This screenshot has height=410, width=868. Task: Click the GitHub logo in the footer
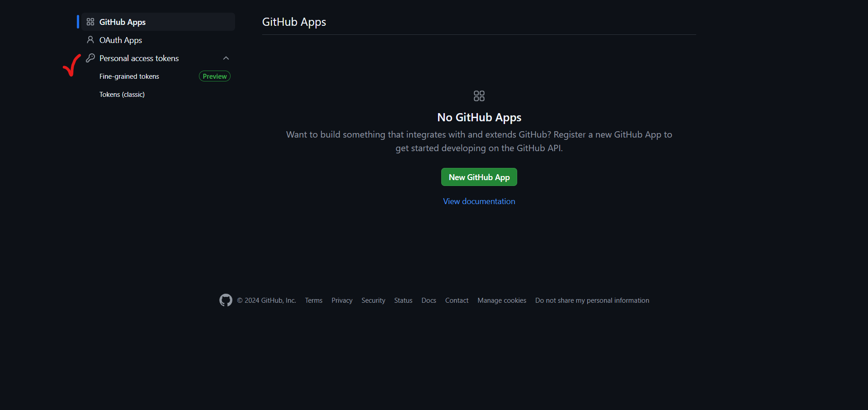pos(226,300)
